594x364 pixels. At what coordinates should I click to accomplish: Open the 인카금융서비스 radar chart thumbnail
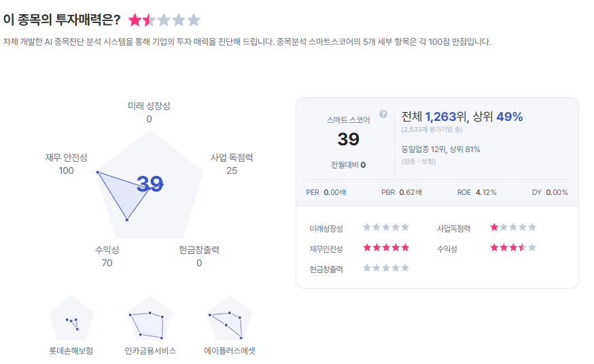pyautogui.click(x=150, y=319)
